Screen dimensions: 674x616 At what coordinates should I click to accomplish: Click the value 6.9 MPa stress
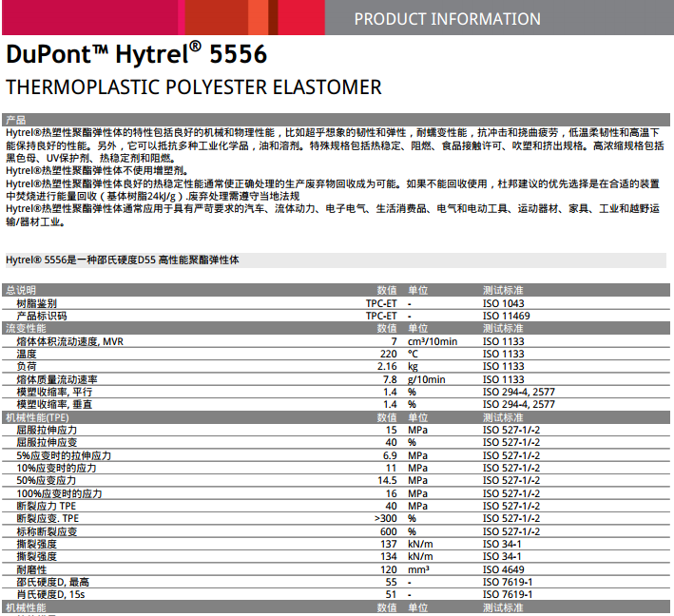tap(391, 455)
